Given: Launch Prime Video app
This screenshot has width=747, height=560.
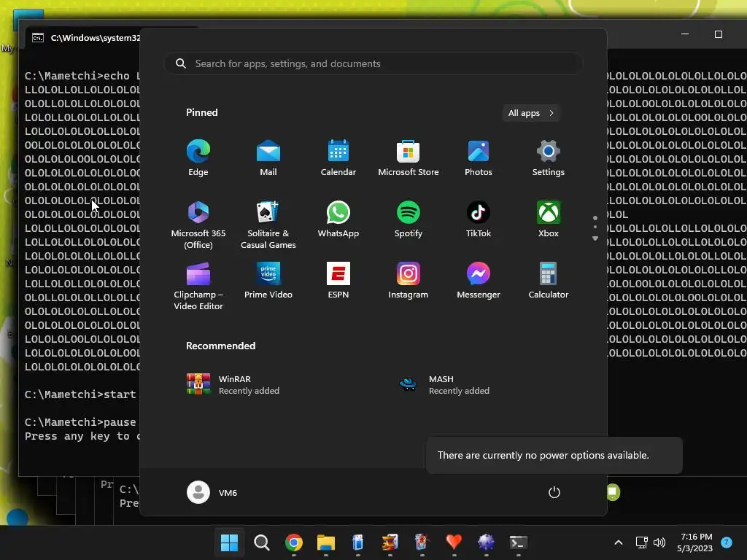Looking at the screenshot, I should (x=268, y=281).
